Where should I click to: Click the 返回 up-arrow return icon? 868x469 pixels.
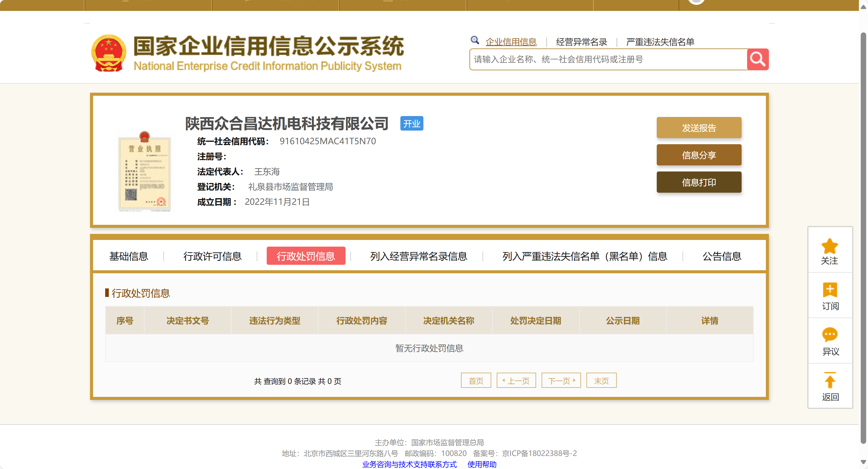point(829,381)
